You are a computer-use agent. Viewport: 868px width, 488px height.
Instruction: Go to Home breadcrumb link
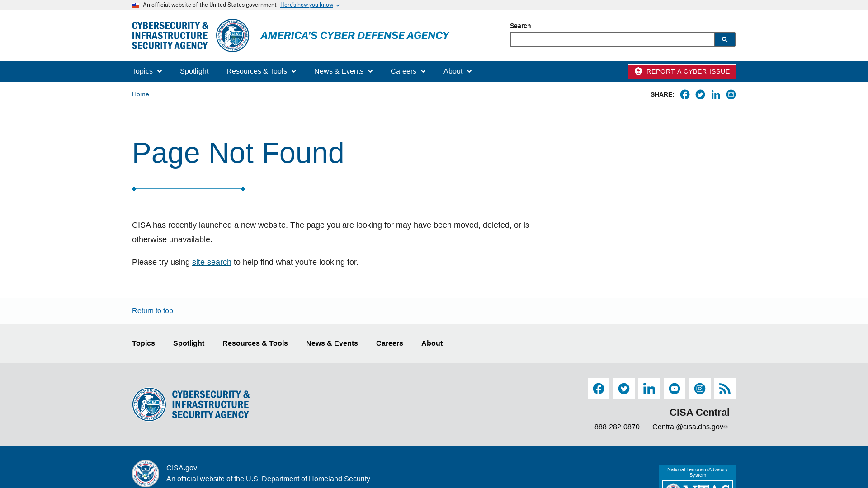point(141,94)
